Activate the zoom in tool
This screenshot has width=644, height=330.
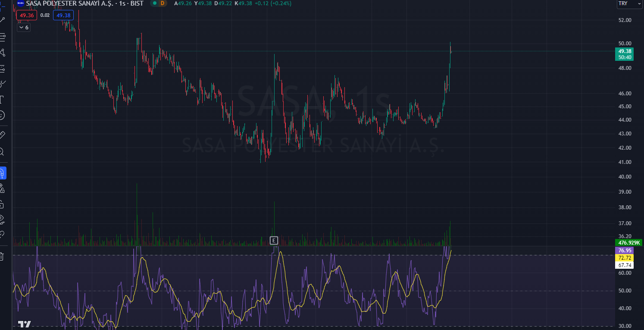click(2, 151)
